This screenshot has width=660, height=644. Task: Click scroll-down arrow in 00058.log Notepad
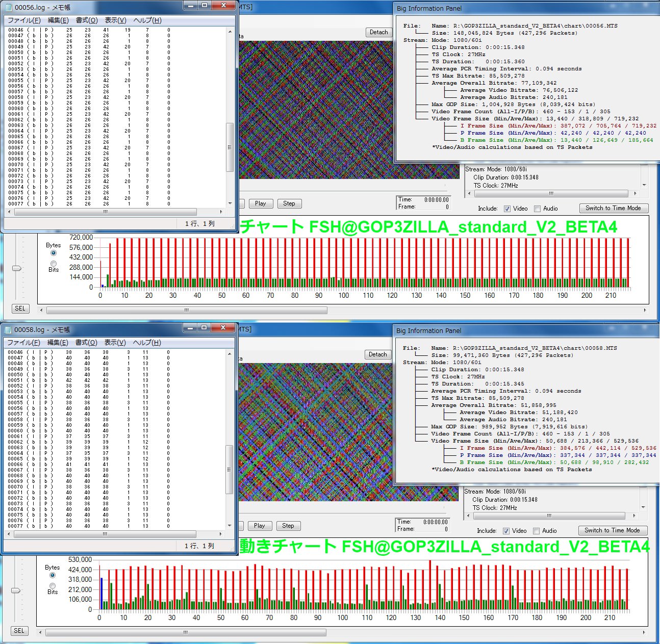click(x=230, y=525)
